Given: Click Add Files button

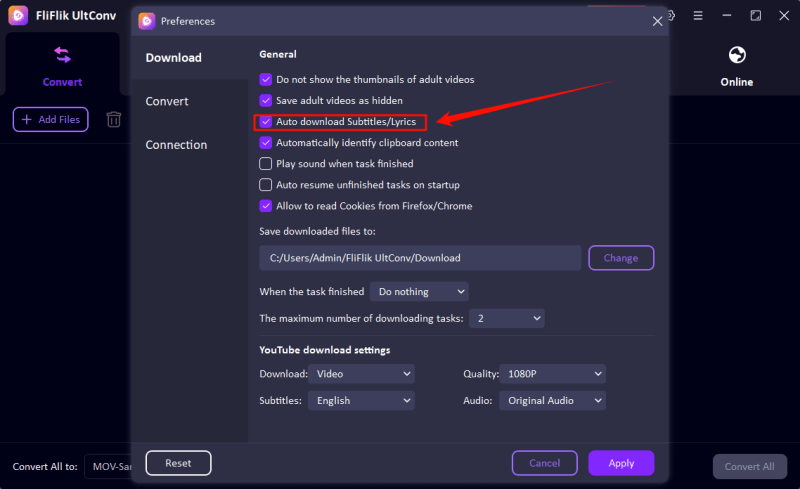Looking at the screenshot, I should click(x=51, y=119).
